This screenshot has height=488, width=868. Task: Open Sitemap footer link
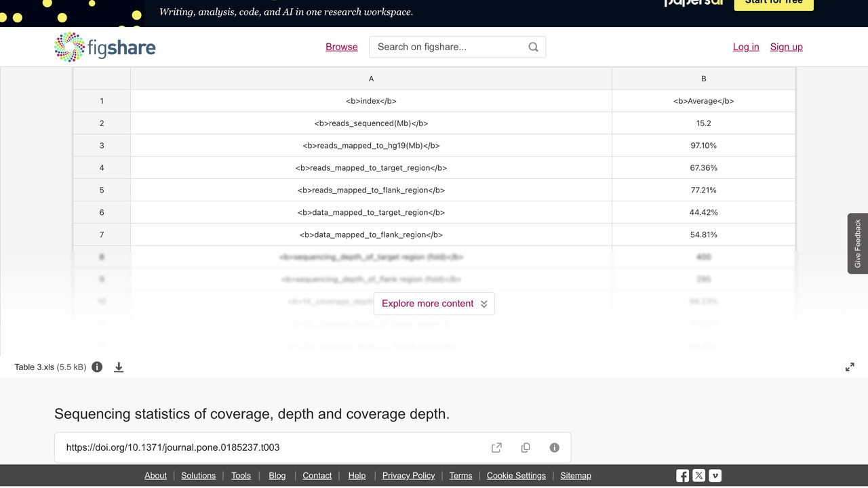coord(576,476)
